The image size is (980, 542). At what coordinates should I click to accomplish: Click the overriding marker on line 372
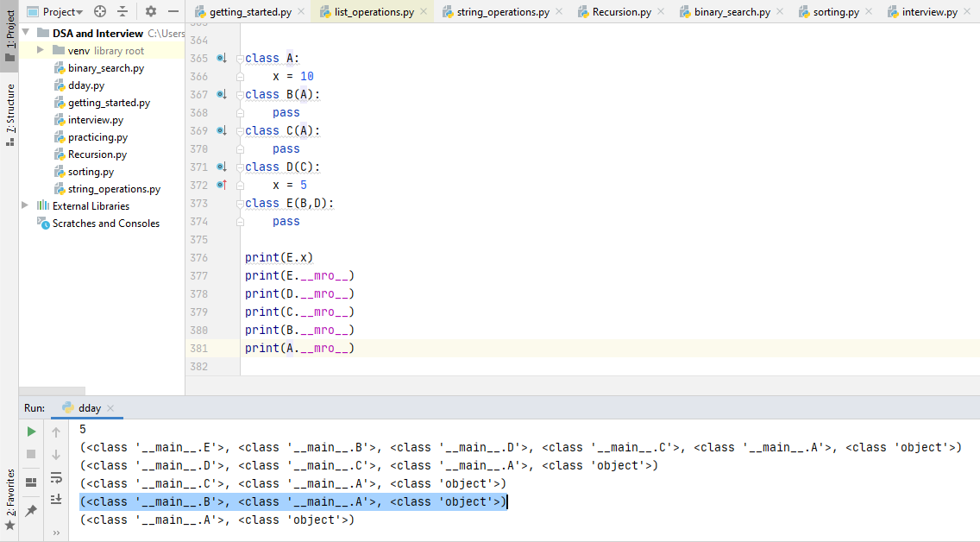(221, 185)
